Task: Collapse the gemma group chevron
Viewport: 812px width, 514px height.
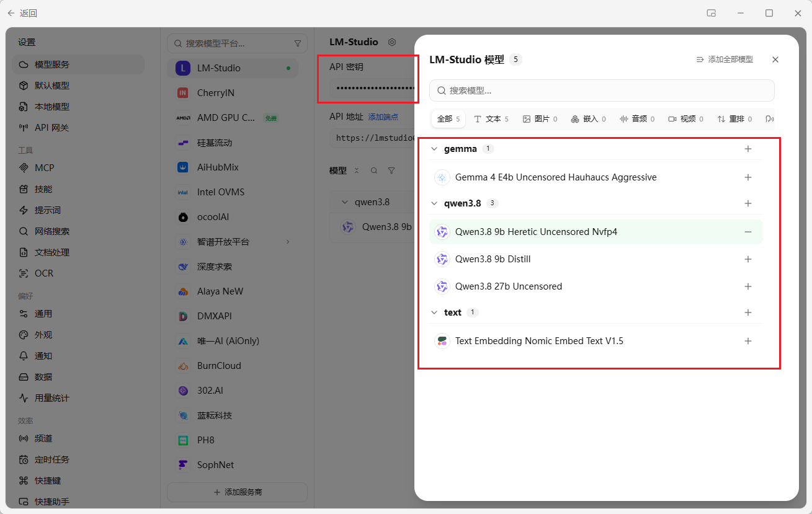Action: (x=434, y=149)
